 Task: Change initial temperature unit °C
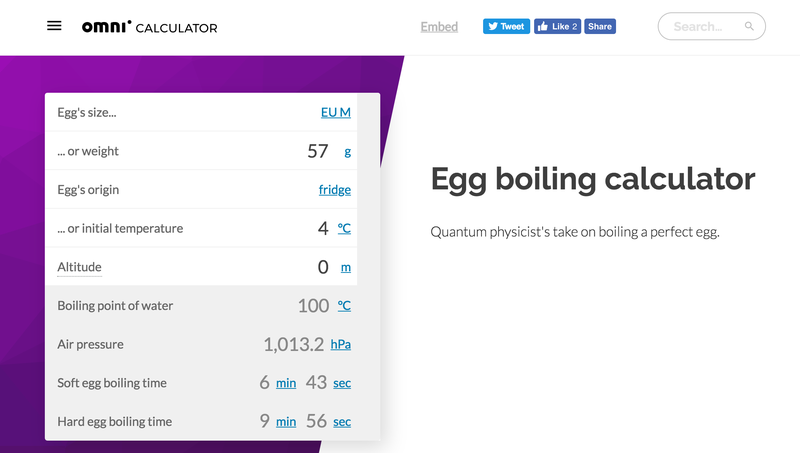[344, 228]
